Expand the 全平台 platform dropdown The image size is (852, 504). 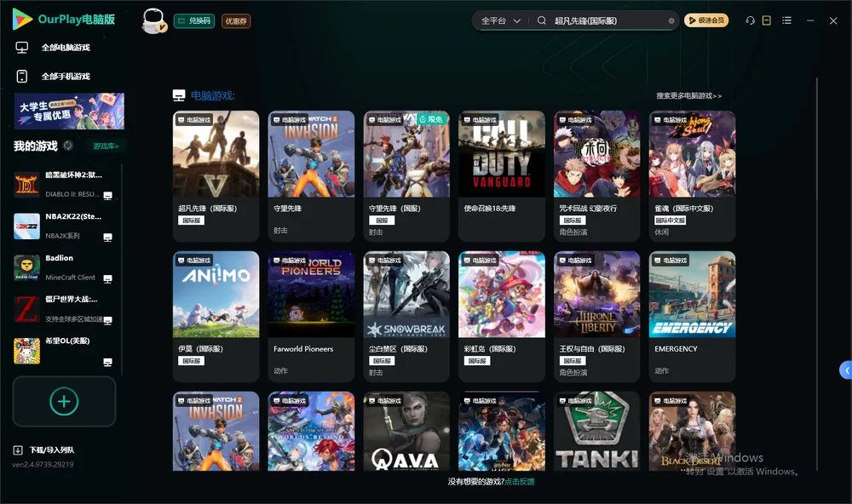pos(500,20)
